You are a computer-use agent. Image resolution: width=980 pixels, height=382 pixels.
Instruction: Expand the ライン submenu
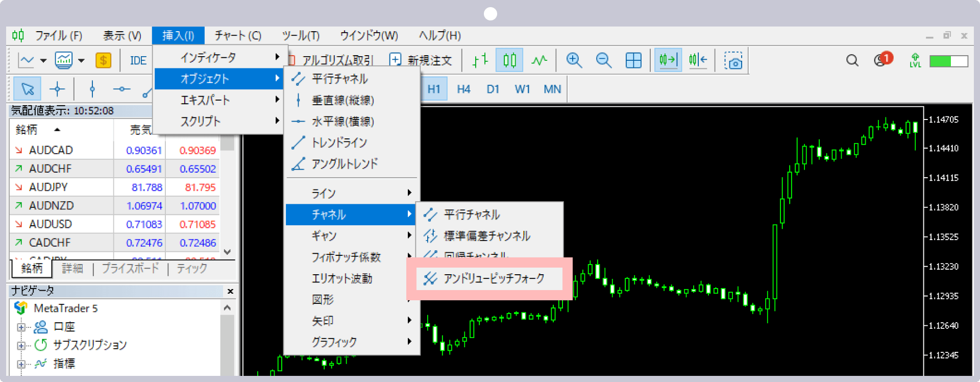(352, 193)
